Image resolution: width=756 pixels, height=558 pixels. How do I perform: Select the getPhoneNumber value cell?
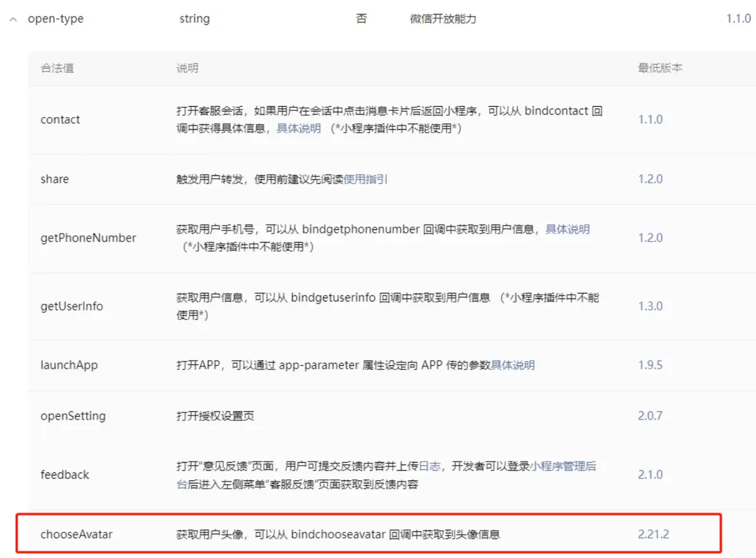88,238
